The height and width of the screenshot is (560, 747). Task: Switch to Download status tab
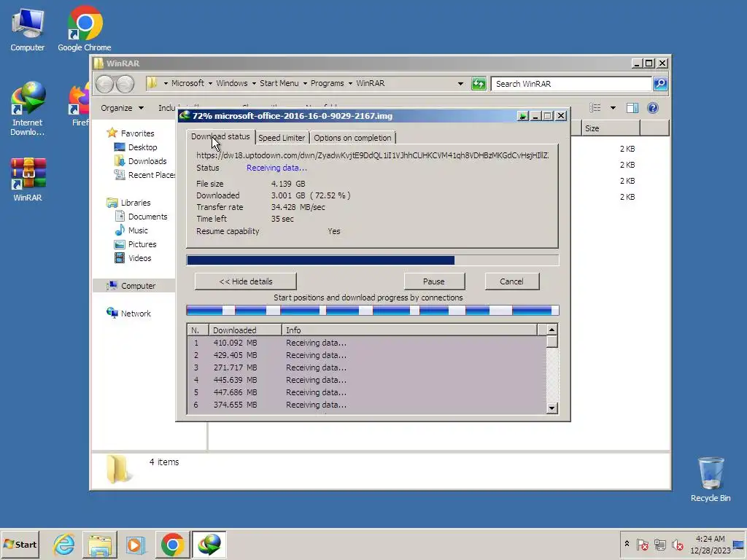tap(220, 136)
